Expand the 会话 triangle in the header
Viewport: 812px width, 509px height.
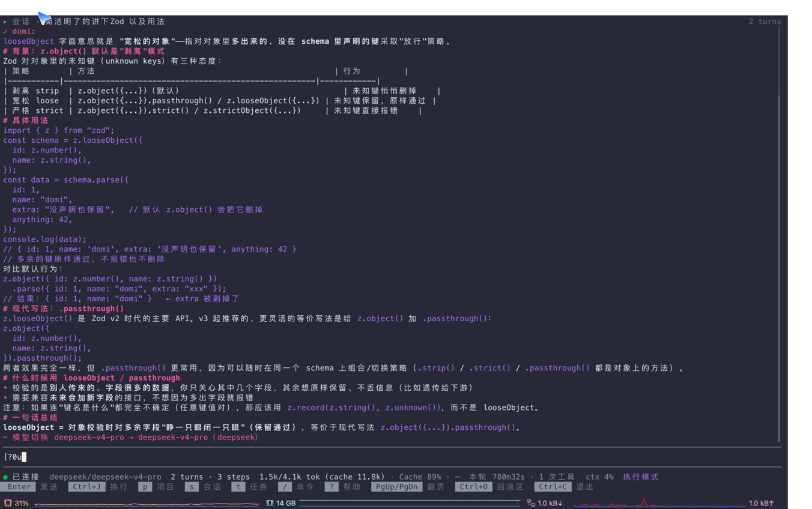coord(5,22)
